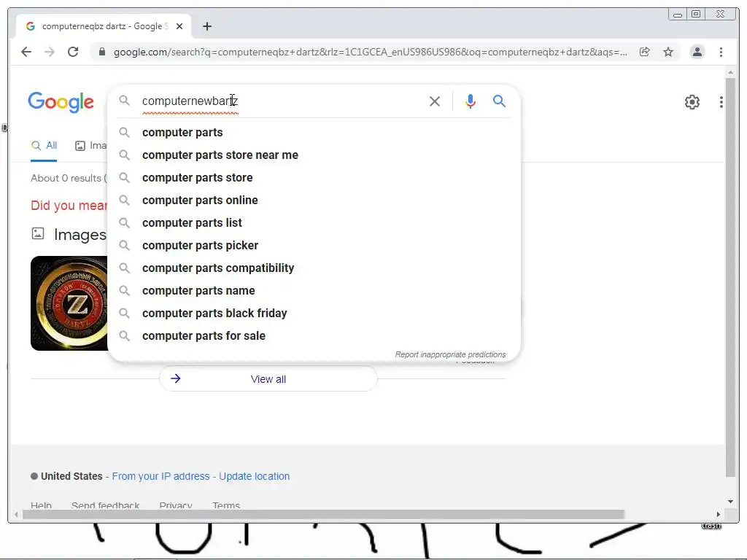Bookmark this page with the star icon

tap(668, 52)
